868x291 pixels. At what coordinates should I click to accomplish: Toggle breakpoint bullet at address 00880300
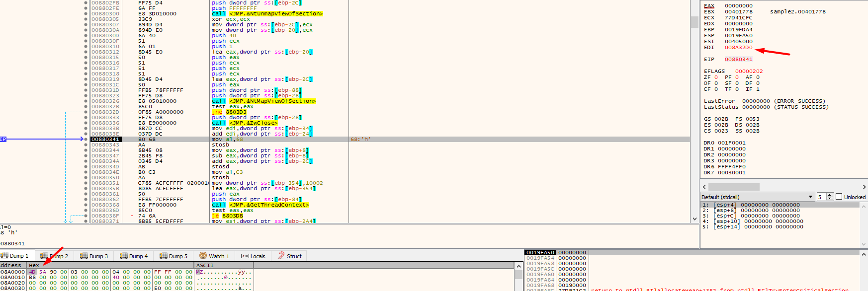pos(86,13)
